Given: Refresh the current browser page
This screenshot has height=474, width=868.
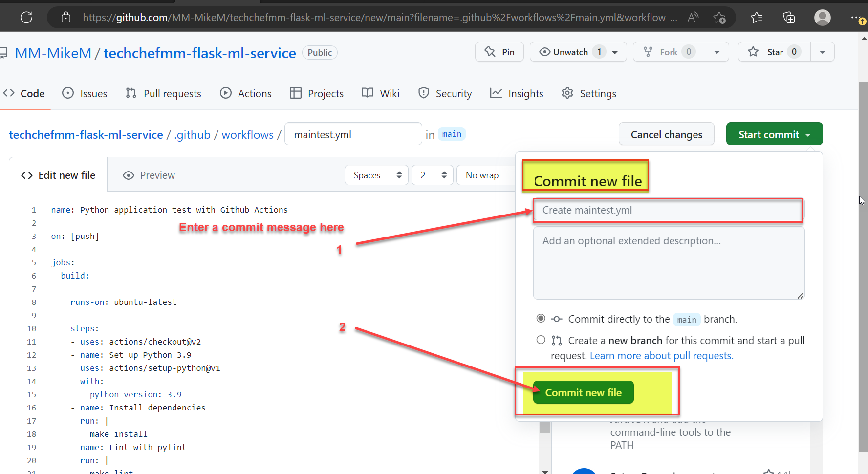Looking at the screenshot, I should [26, 17].
